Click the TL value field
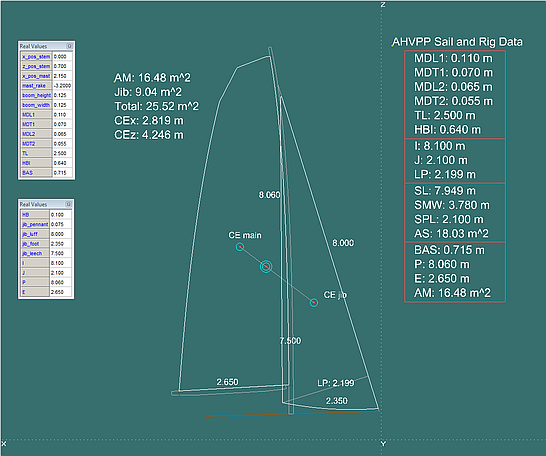 coord(62,153)
